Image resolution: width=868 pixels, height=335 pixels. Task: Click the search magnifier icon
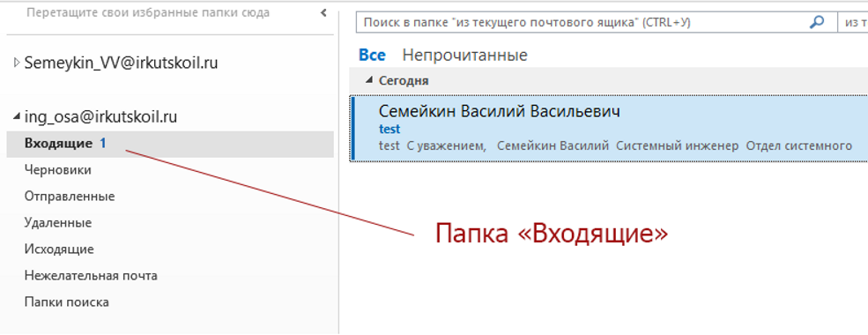[817, 23]
